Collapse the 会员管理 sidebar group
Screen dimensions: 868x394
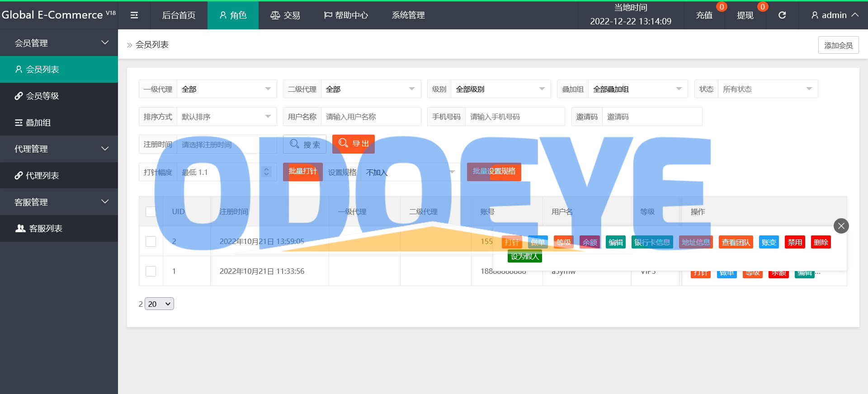tap(59, 43)
